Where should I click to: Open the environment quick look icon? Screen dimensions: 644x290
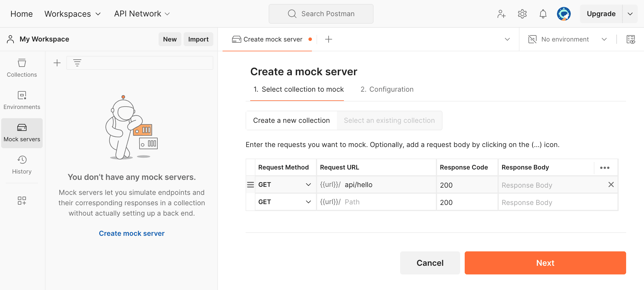point(631,39)
